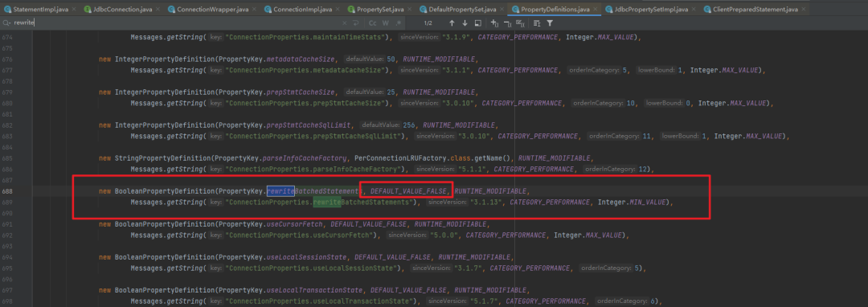868x307 pixels.
Task: Toggle Match Case (Cc) option
Action: 373,23
